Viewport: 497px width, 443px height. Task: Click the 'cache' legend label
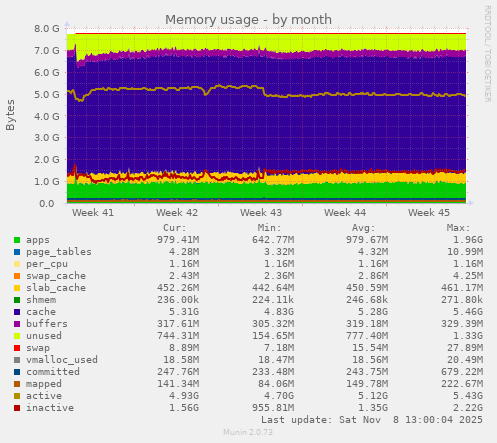41,312
